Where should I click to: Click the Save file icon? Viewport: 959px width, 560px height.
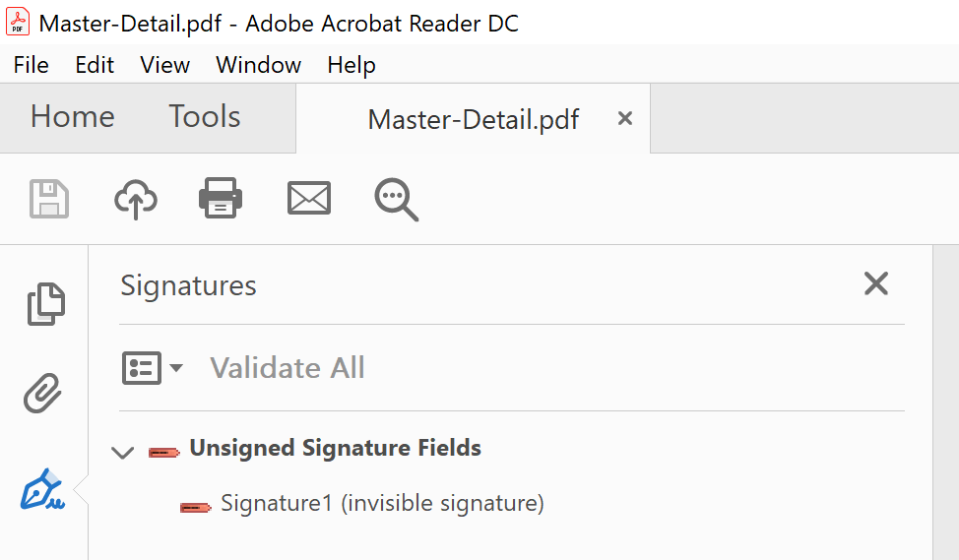(49, 199)
